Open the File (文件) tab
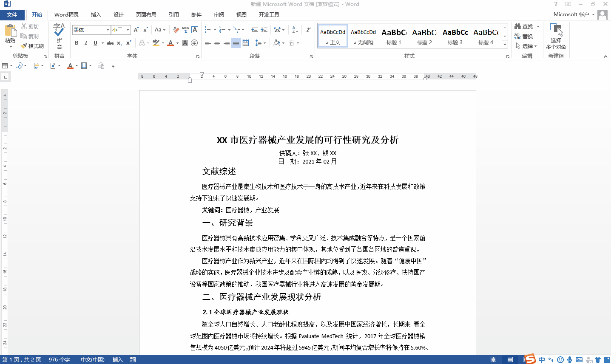Viewport: 611px width, 364px height. point(12,15)
